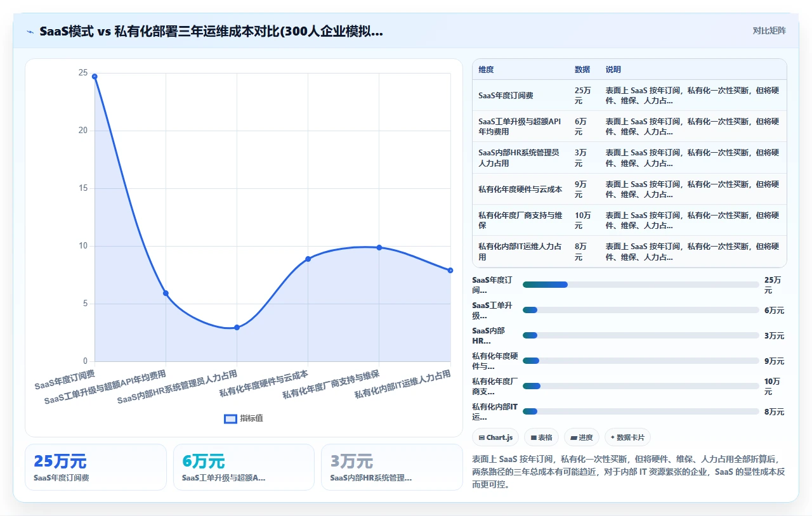Click the 维度 column header
This screenshot has width=812, height=516.
pos(486,70)
